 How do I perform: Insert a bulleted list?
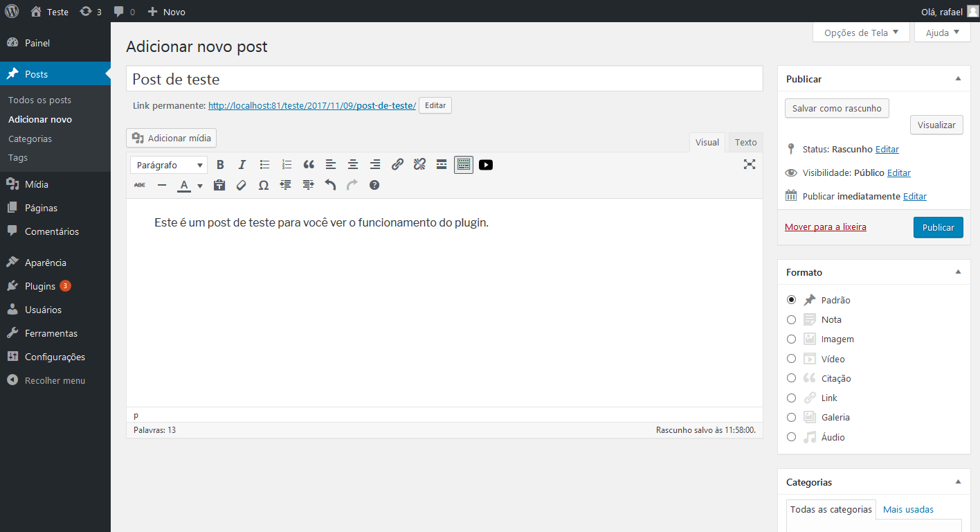click(x=264, y=165)
